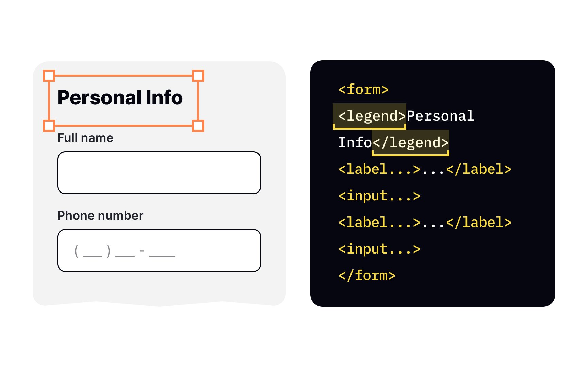Click the first <input...> code line
Viewport: 588px width, 368px height.
click(x=379, y=196)
